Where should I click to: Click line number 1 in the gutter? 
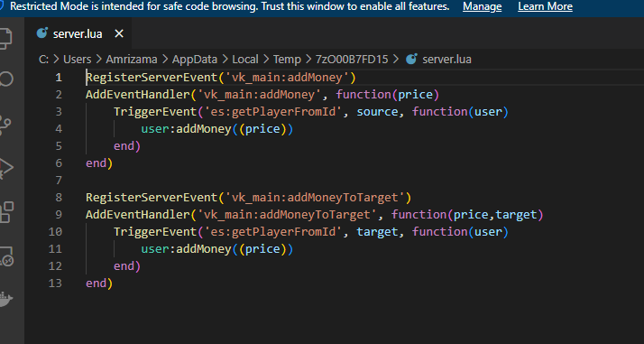point(59,78)
